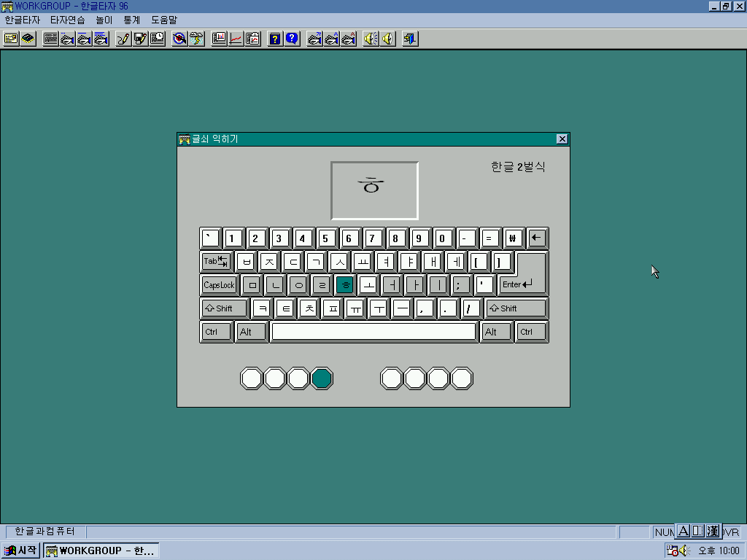747x560 pixels.
Task: Click the line graph statistics icon
Action: tap(236, 39)
